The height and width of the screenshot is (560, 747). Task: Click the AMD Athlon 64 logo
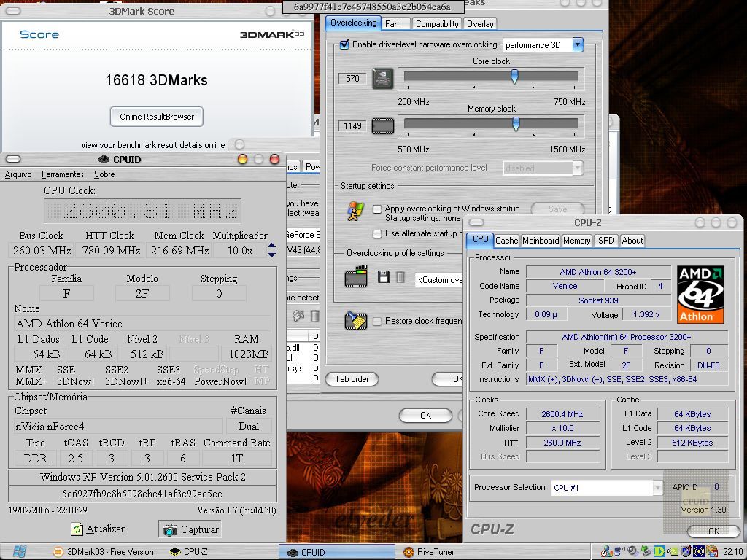coord(700,295)
